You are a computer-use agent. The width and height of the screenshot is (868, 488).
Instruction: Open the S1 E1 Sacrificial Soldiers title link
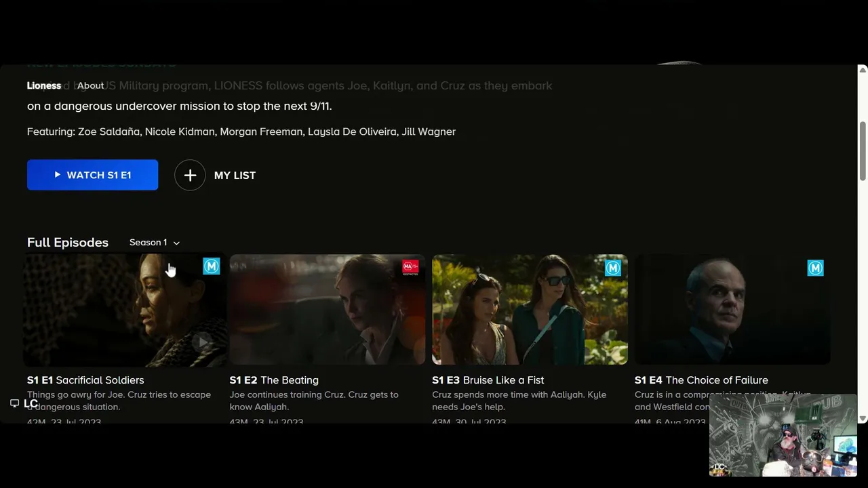[x=85, y=380]
